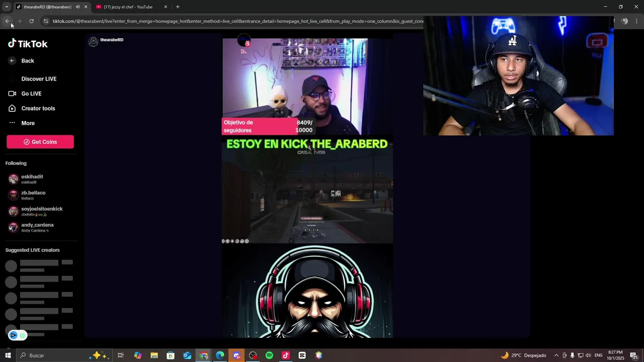
Task: Open Discord from the taskbar
Action: (x=236, y=355)
